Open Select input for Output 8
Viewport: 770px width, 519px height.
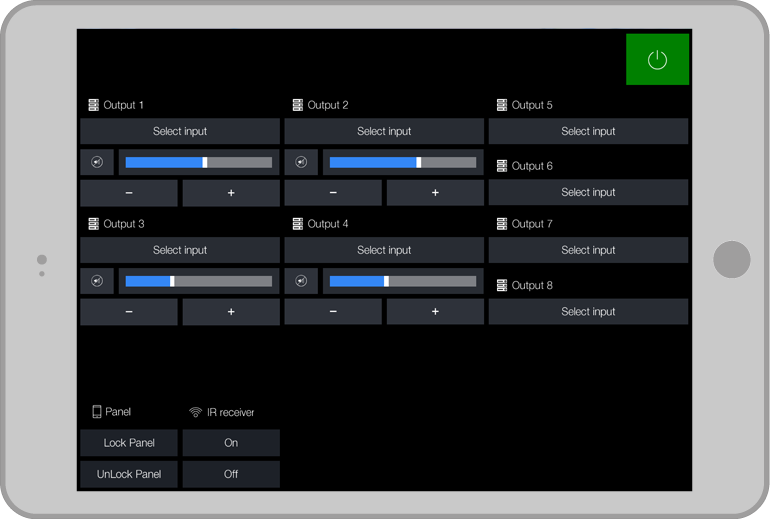pos(588,311)
